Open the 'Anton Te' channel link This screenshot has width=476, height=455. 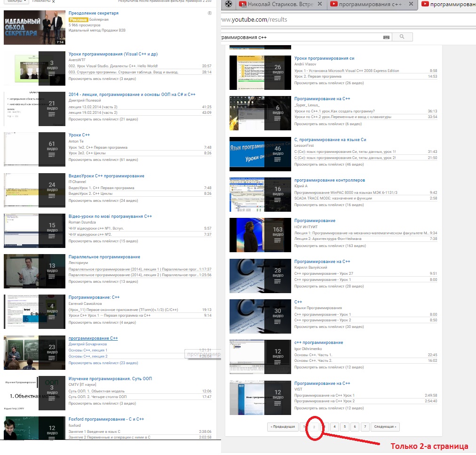point(76,141)
